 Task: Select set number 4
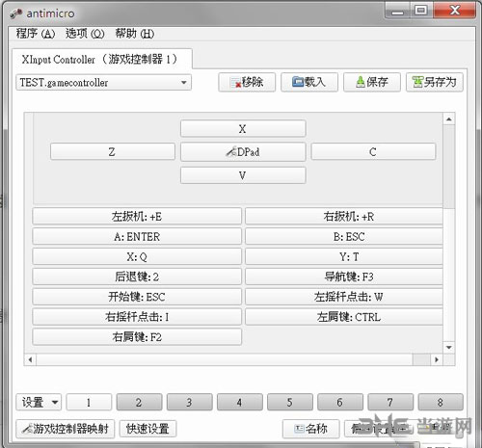pyautogui.click(x=240, y=402)
